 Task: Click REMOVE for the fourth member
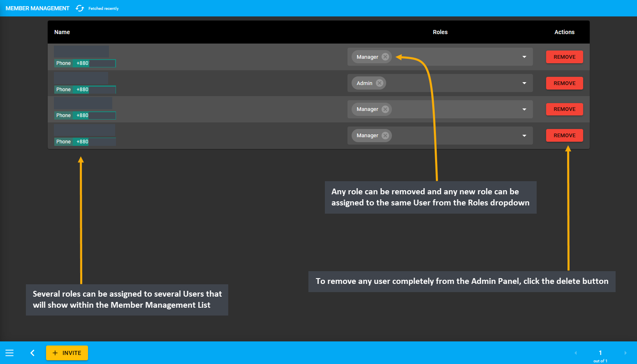click(564, 136)
